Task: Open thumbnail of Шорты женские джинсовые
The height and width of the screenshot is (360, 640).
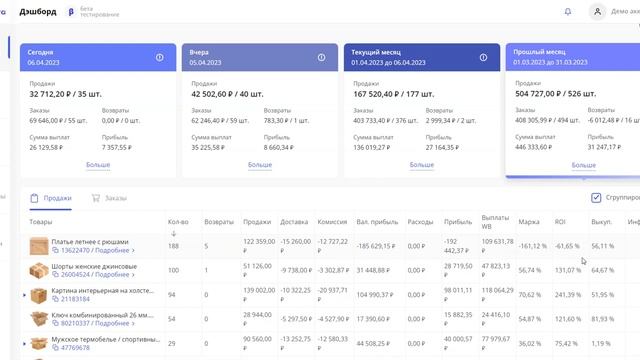Action: click(39, 271)
